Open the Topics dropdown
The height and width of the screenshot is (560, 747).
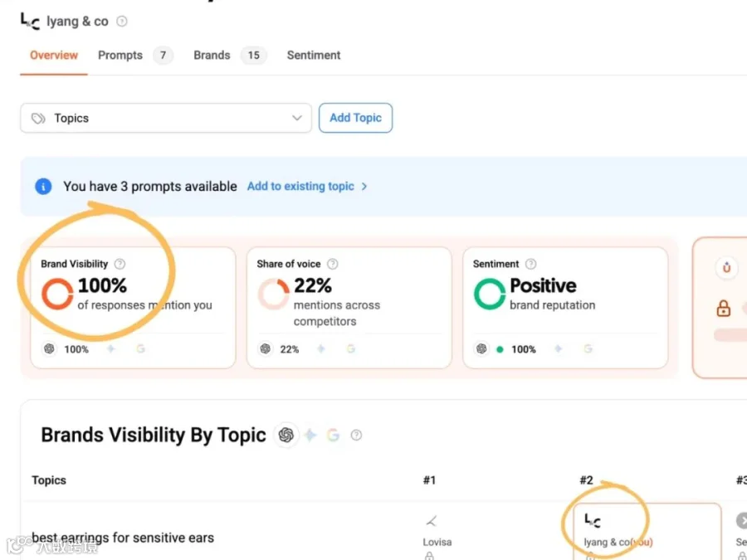click(x=166, y=118)
